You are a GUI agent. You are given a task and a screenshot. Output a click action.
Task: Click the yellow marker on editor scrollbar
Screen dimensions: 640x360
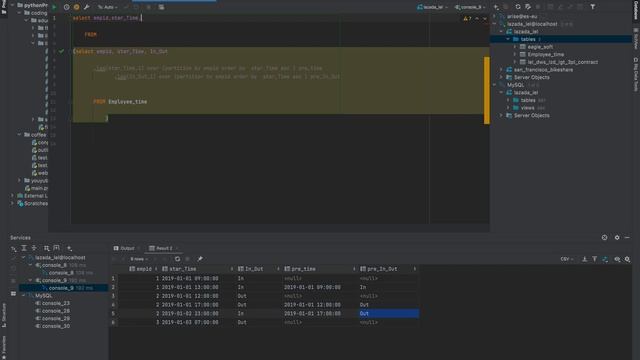click(487, 90)
